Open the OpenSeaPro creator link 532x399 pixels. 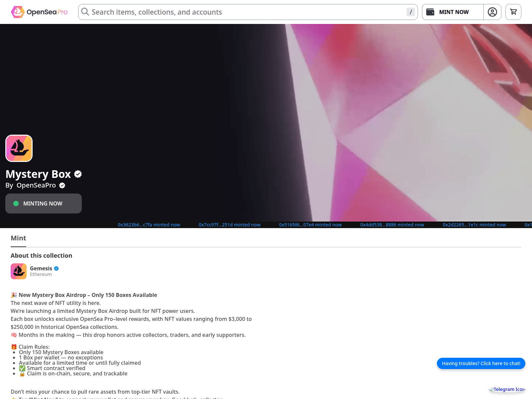click(36, 185)
